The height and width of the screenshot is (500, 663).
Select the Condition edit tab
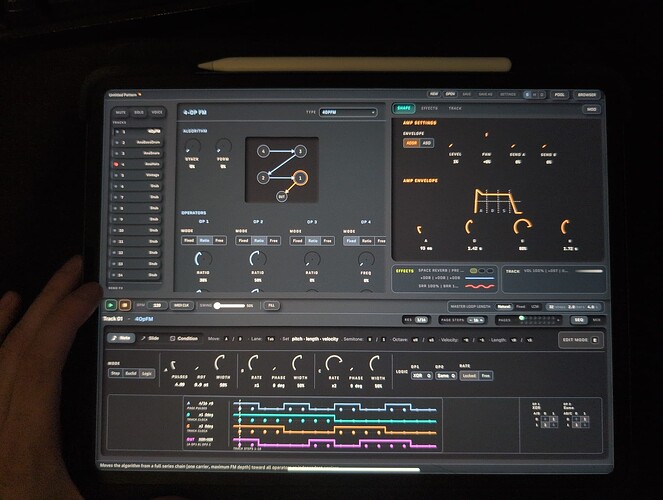pos(184,339)
